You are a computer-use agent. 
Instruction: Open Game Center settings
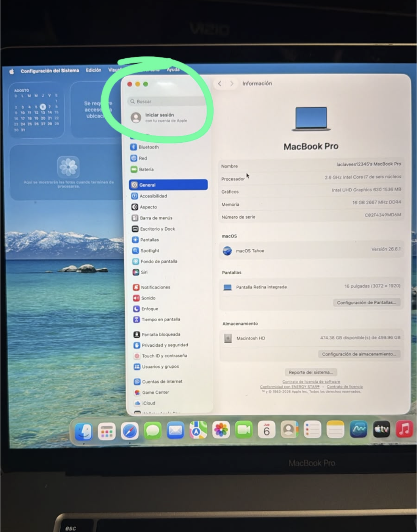pyautogui.click(x=152, y=393)
